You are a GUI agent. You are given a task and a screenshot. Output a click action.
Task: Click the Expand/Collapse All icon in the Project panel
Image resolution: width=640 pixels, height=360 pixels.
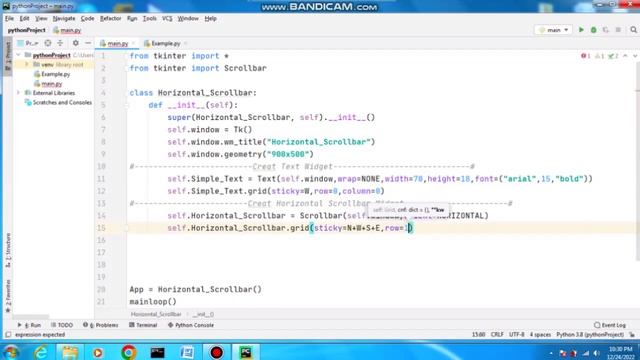(60, 43)
